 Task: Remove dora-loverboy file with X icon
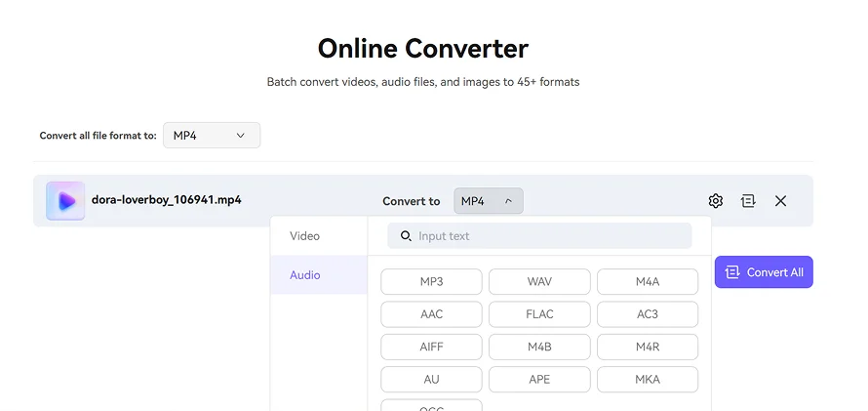(780, 200)
